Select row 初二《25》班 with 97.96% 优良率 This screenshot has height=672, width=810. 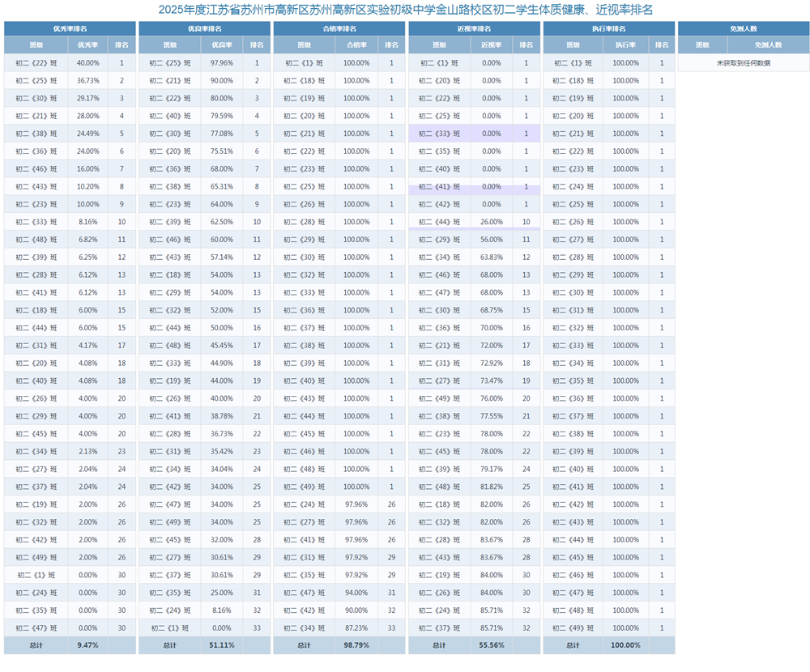click(205, 63)
